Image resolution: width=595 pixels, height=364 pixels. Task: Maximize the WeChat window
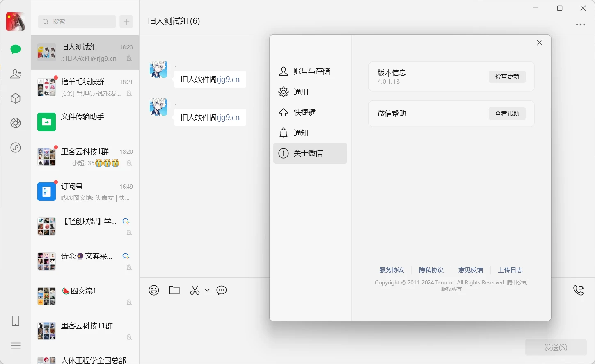[560, 8]
